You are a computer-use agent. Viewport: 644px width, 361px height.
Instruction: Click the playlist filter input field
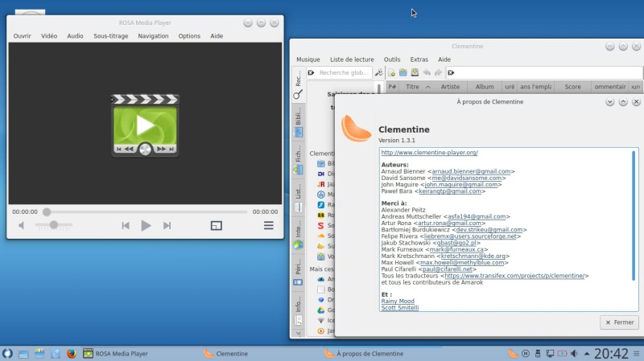pyautogui.click(x=544, y=72)
